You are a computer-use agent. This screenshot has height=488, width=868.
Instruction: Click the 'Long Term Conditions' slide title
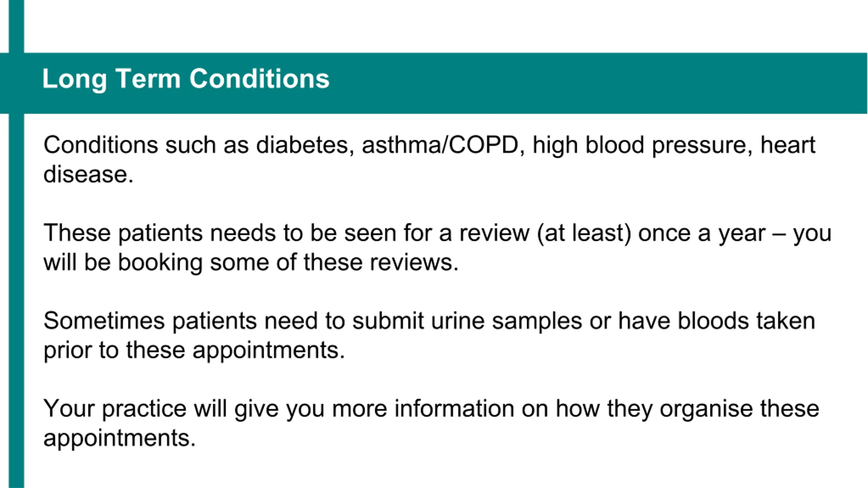(x=185, y=79)
